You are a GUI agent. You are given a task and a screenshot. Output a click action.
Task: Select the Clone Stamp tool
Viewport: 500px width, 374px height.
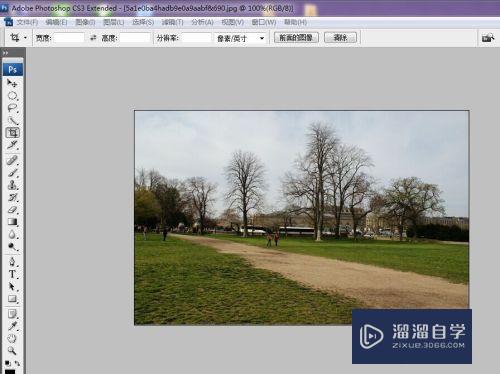12,185
